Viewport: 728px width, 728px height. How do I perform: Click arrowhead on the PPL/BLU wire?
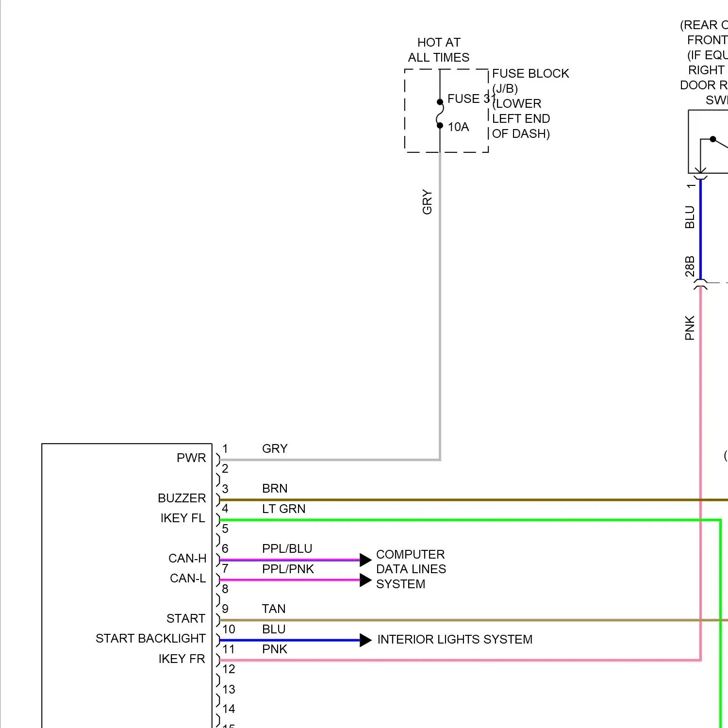(x=365, y=560)
